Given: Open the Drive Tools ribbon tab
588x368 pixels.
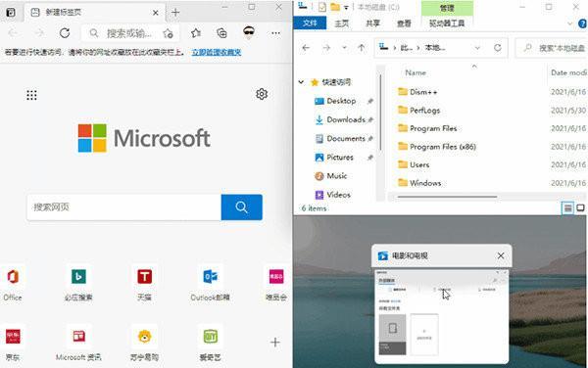Looking at the screenshot, I should click(x=447, y=23).
